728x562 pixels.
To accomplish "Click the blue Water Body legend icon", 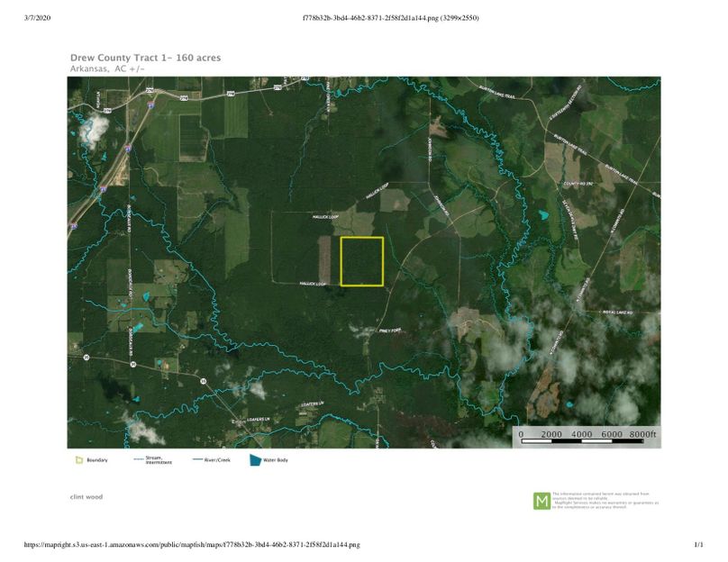I will tap(255, 460).
